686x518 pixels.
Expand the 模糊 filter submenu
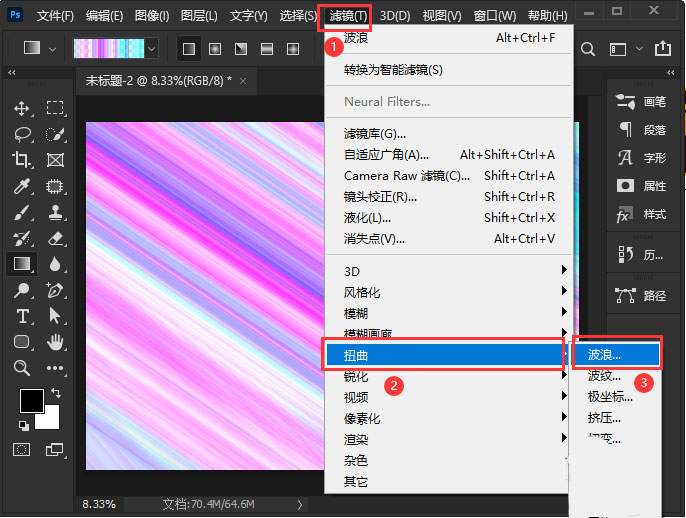(x=449, y=313)
